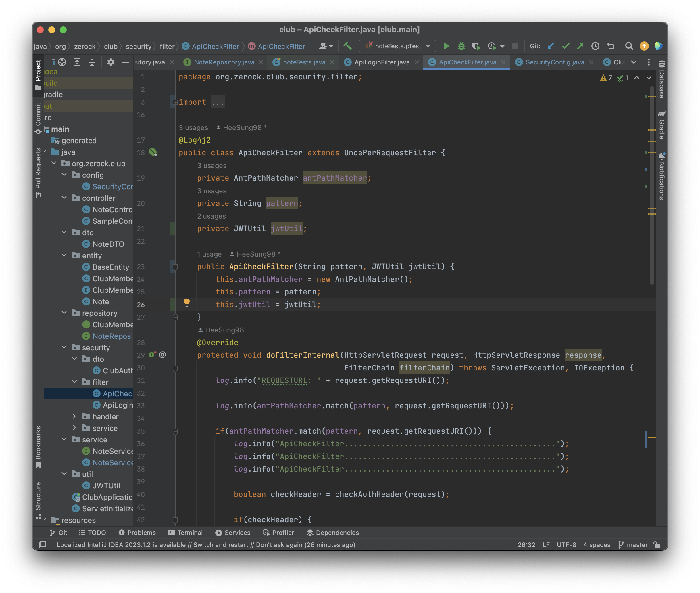
Task: Click the editor vertical scrollbar thumb
Action: (x=652, y=185)
